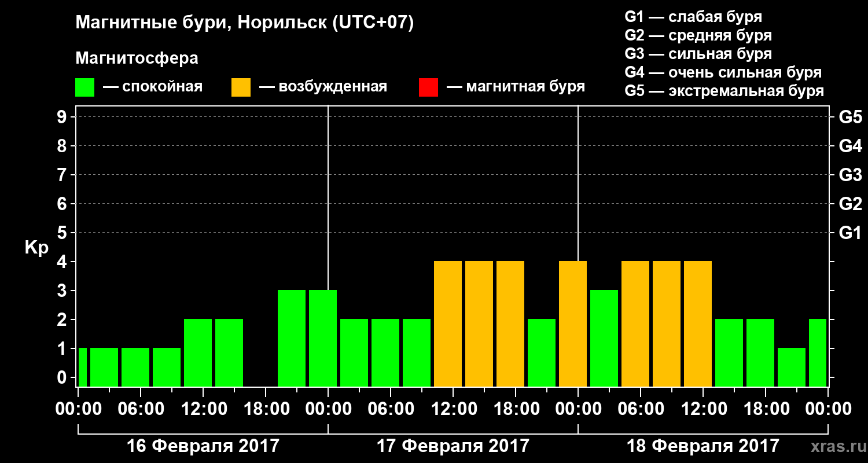Click the 06:00 time label for 18 February
The width and height of the screenshot is (868, 463).
[641, 409]
